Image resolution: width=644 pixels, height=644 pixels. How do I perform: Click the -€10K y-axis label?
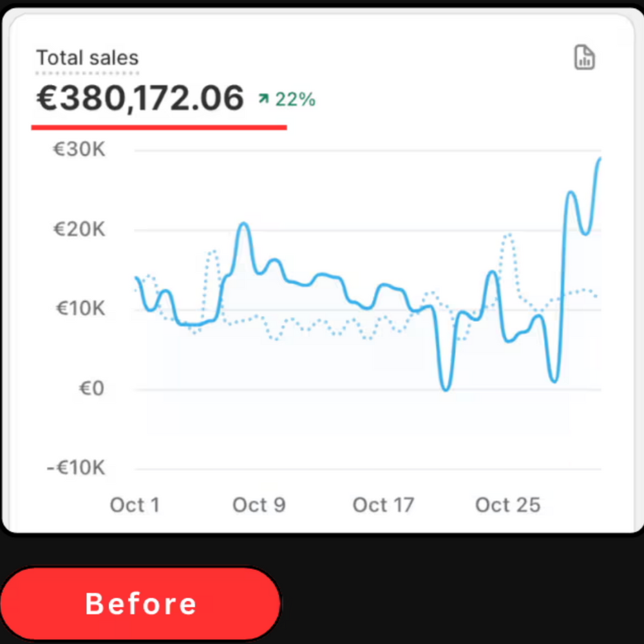click(x=76, y=468)
